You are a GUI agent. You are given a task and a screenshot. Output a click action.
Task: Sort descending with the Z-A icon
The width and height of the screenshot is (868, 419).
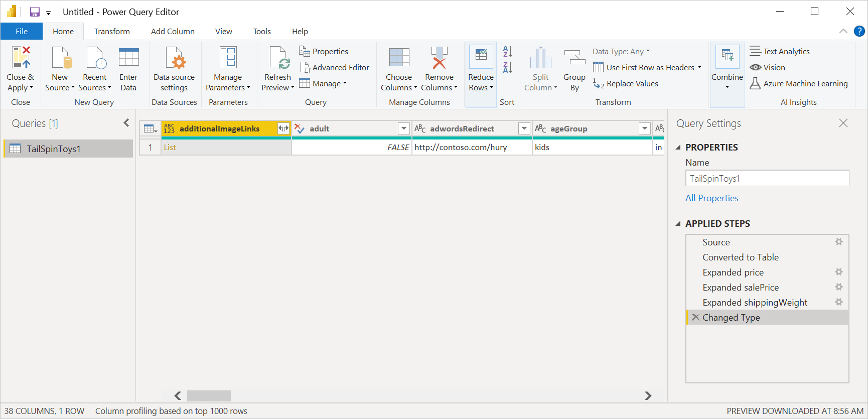point(507,67)
